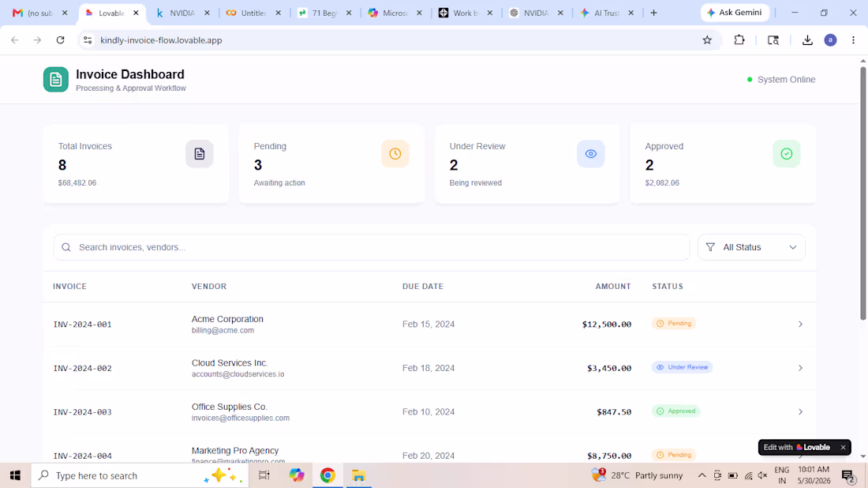Click invoice number INV-2024-001
The height and width of the screenshot is (488, 868).
(83, 324)
